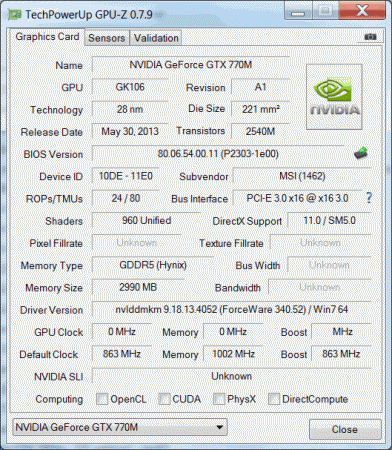Click the GPU Clock row Memory 0 MHz field
This screenshot has width=392, height=450.
(233, 332)
